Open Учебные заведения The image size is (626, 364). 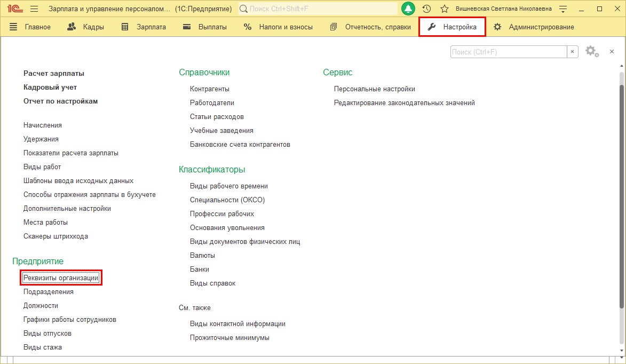(221, 131)
